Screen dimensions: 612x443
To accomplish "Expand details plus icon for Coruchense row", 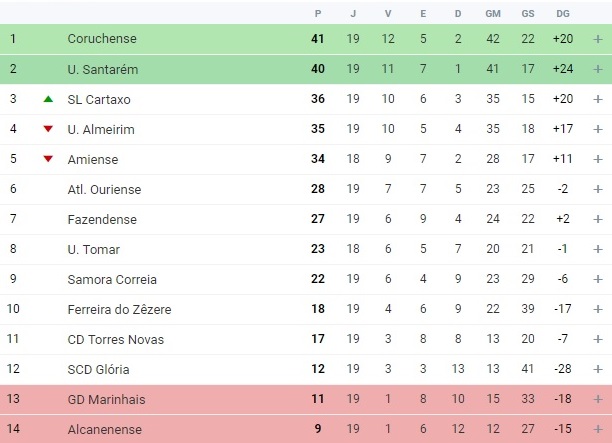I will tap(598, 39).
